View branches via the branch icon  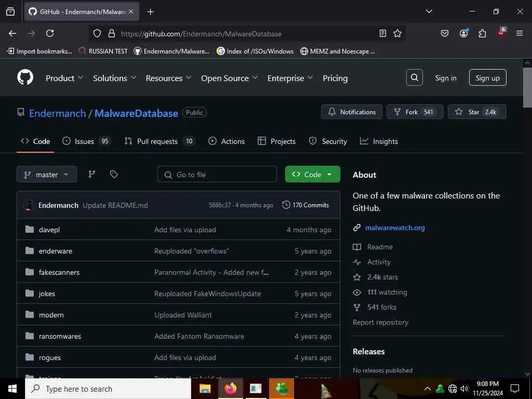(91, 174)
